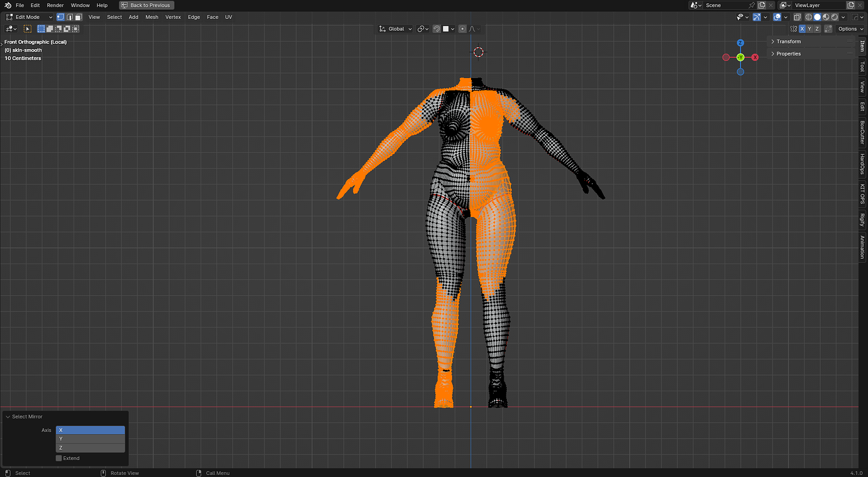Switch to solid viewport shading

click(x=818, y=17)
